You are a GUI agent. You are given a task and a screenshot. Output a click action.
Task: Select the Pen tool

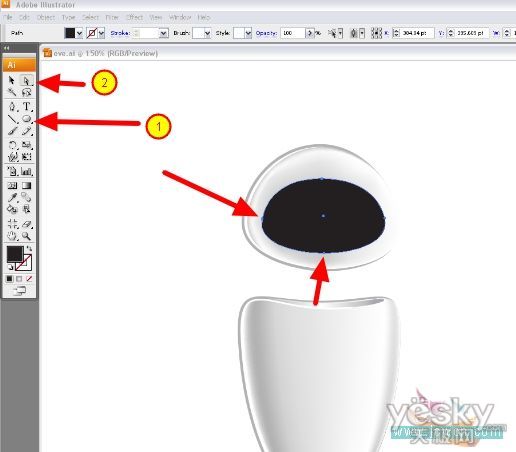pyautogui.click(x=12, y=106)
